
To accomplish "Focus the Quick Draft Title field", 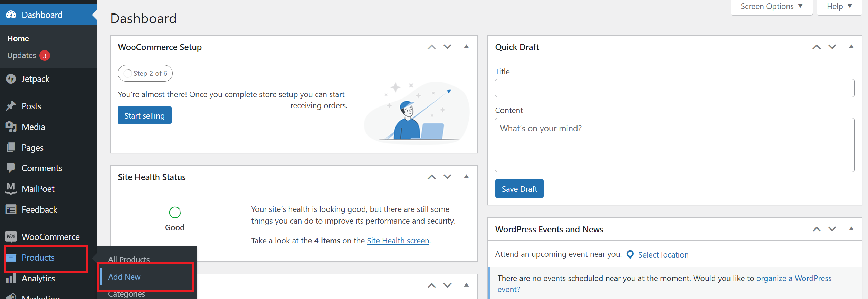I will coord(675,88).
